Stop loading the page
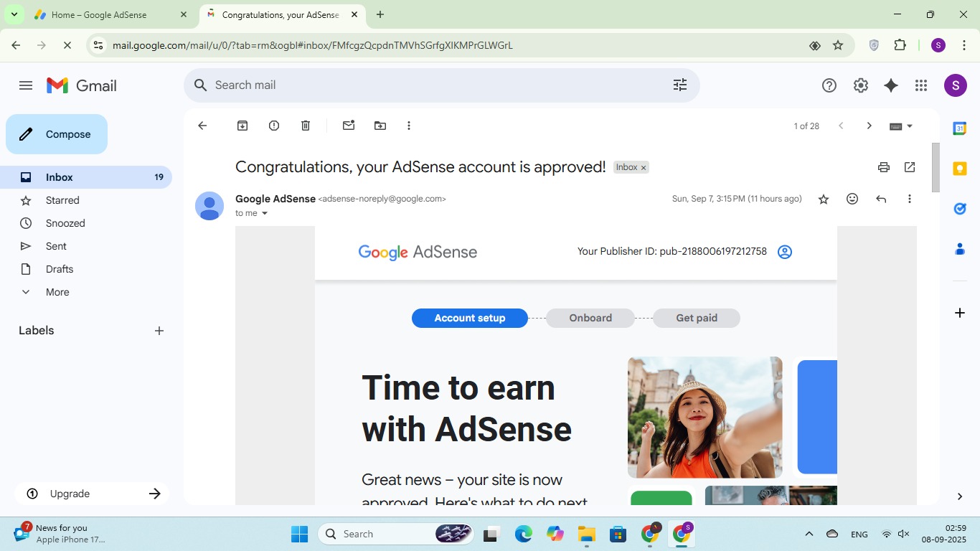980x551 pixels. [x=67, y=45]
